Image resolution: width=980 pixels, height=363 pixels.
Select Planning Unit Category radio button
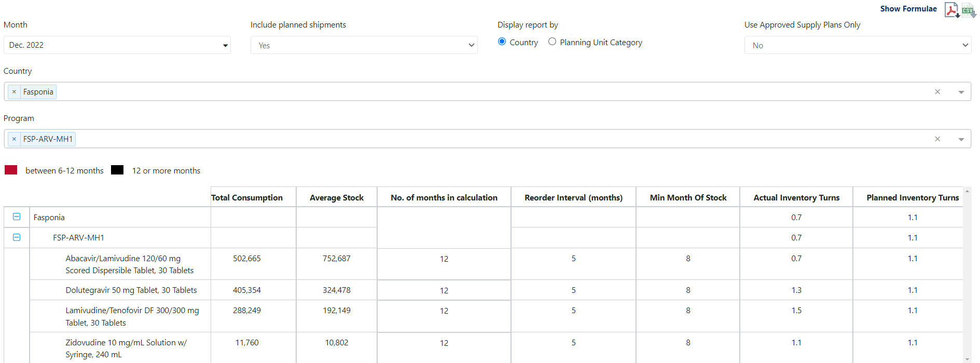[x=552, y=42]
